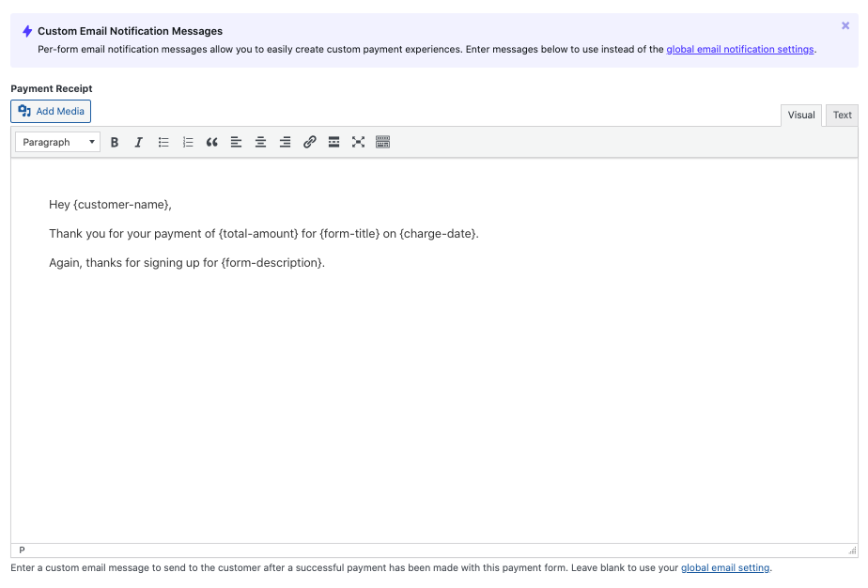868x588 pixels.
Task: Align text right
Action: pos(285,143)
